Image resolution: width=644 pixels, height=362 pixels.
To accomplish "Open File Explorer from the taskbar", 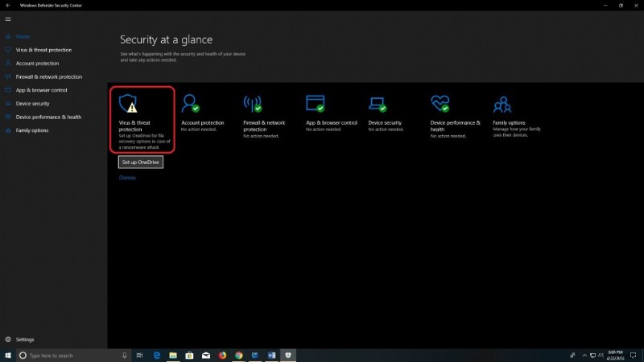I will tap(173, 356).
